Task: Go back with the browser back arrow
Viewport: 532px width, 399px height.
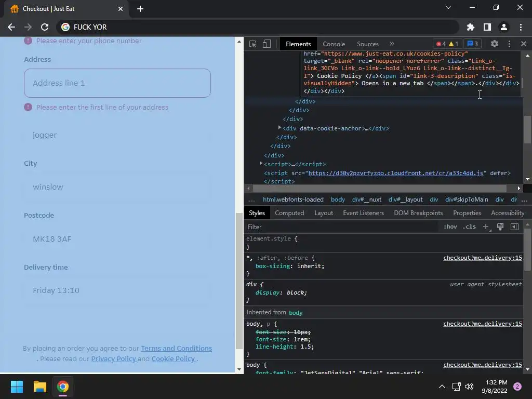Action: pyautogui.click(x=11, y=27)
